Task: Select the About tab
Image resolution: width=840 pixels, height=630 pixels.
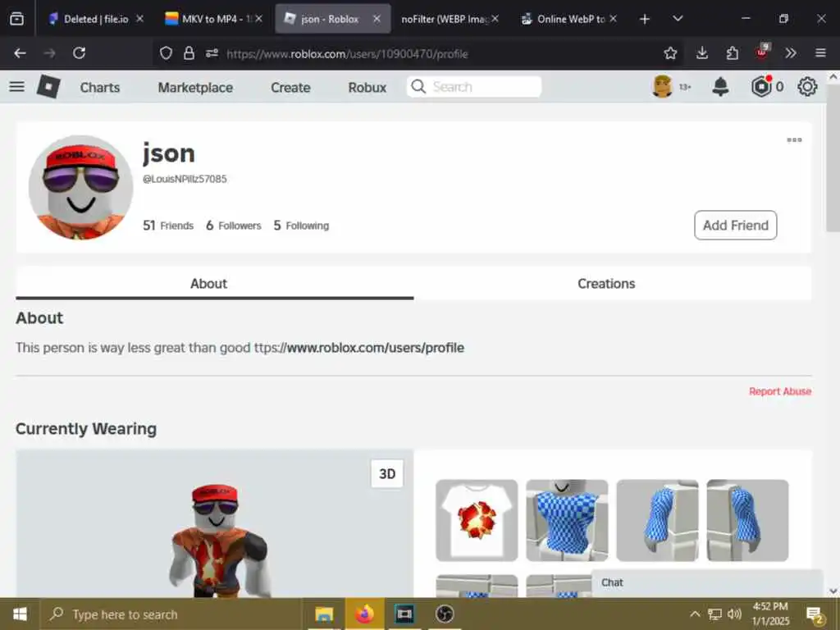Action: (214, 283)
